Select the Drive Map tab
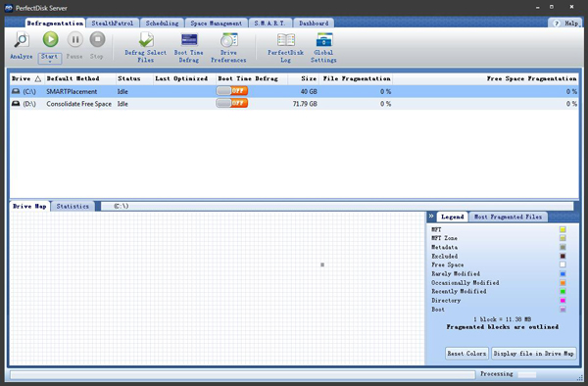 click(29, 206)
